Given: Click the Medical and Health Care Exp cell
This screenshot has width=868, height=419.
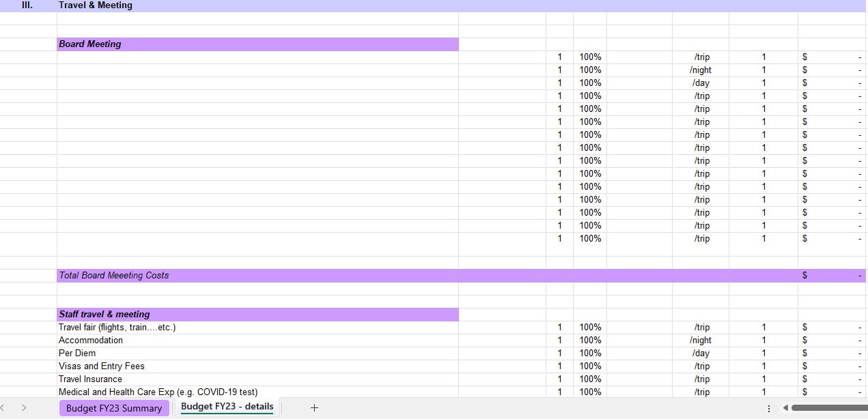Looking at the screenshot, I should coord(158,392).
